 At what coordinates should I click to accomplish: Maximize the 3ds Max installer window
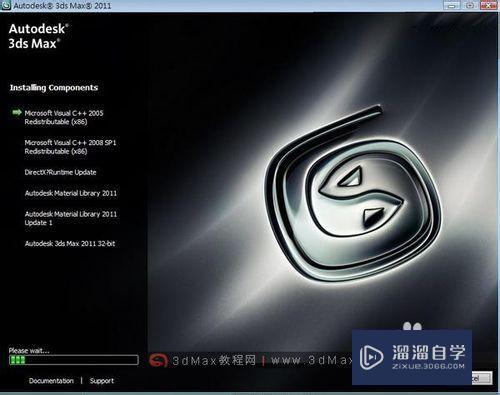pyautogui.click(x=470, y=5)
